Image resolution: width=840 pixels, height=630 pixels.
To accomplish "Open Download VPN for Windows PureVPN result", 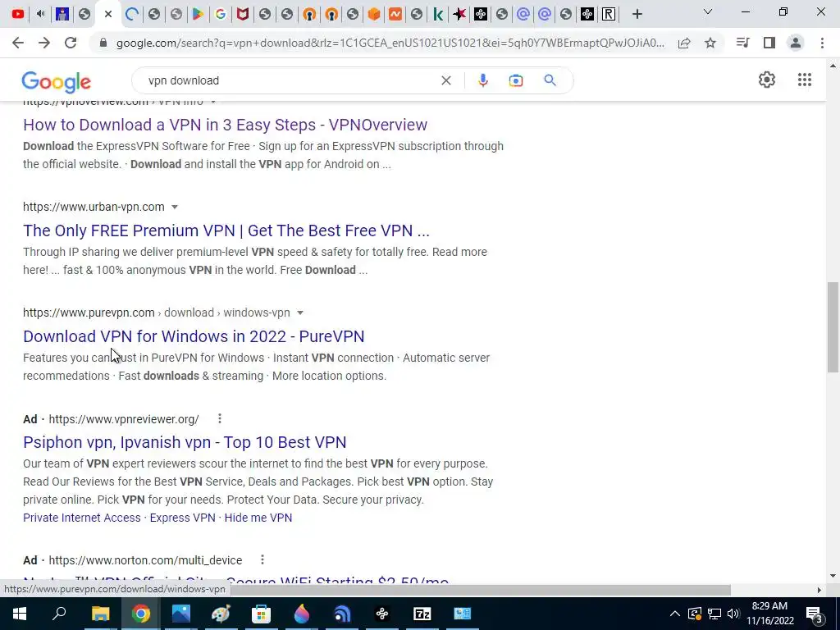I will [x=194, y=336].
